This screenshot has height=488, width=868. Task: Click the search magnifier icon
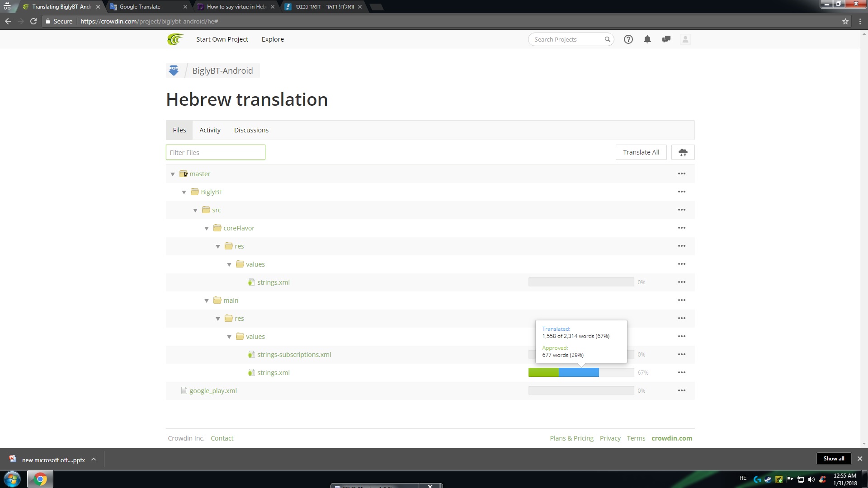(607, 39)
